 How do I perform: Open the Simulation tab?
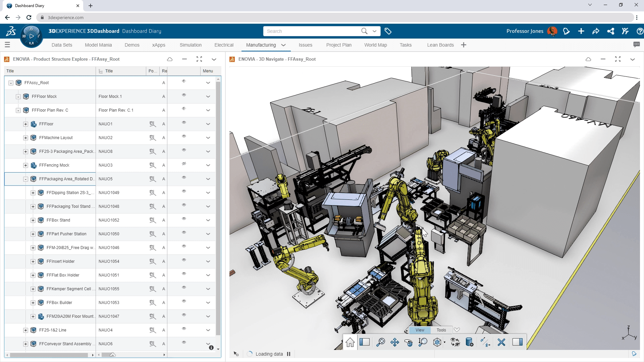click(191, 45)
